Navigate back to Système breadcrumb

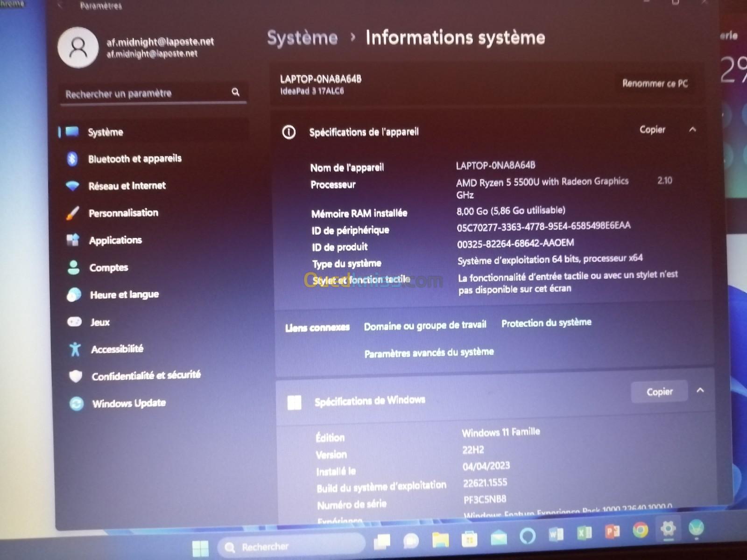[x=303, y=38]
